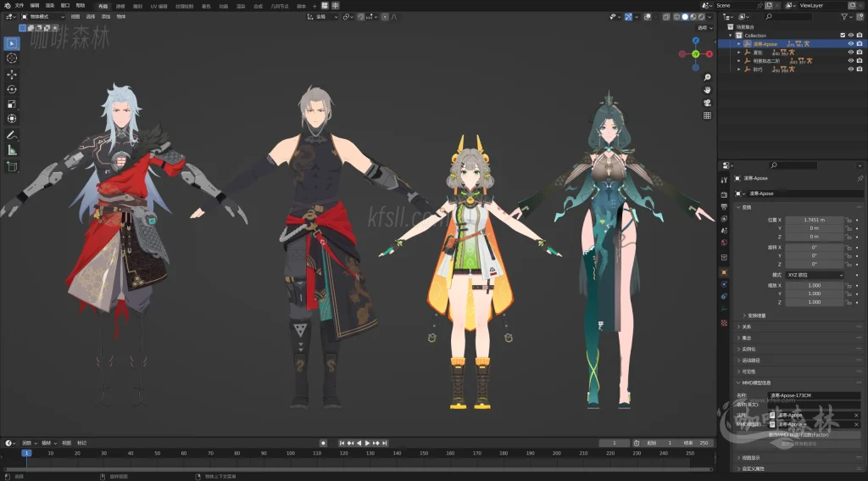Open the Object properties tab
The image size is (868, 481).
click(724, 272)
